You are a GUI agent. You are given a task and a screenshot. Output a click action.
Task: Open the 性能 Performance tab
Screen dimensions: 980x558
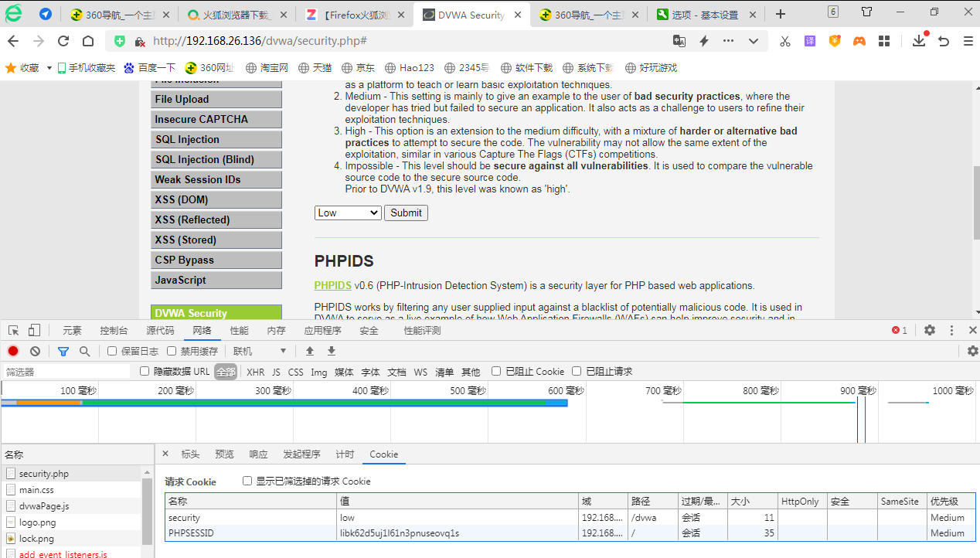240,330
